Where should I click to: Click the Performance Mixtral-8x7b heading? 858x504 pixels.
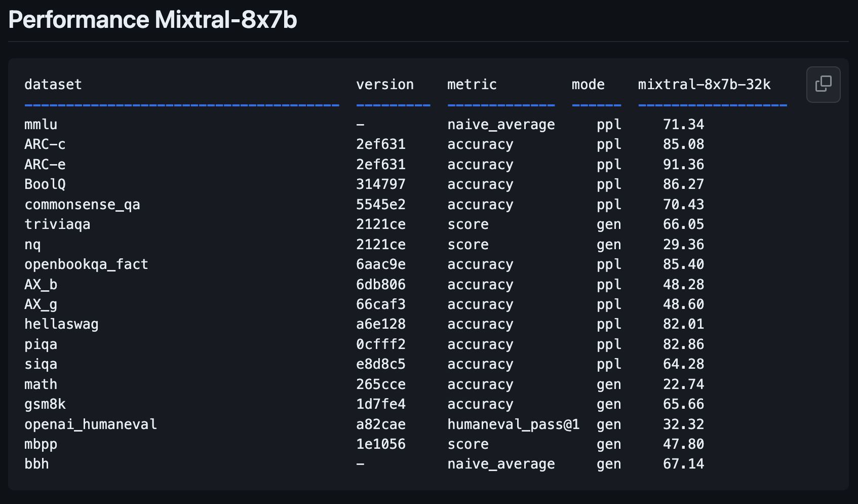point(152,20)
